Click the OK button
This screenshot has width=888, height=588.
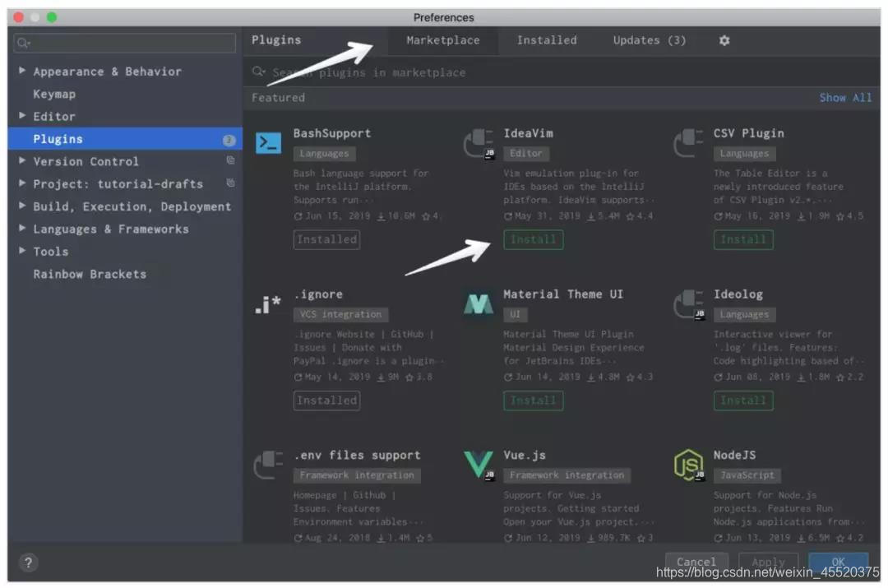point(838,562)
